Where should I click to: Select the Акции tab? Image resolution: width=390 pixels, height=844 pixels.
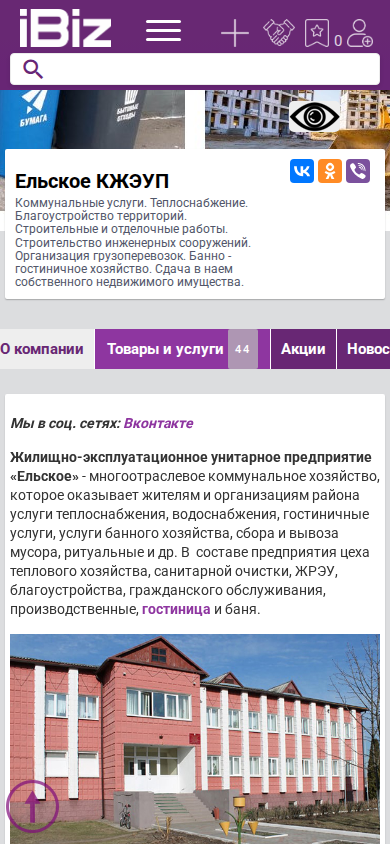coord(303,349)
